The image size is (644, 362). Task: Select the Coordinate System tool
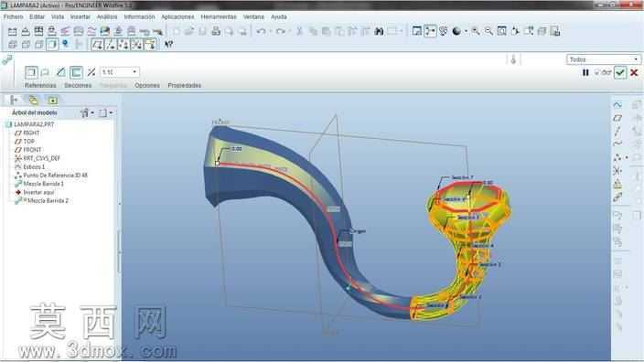pyautogui.click(x=617, y=171)
